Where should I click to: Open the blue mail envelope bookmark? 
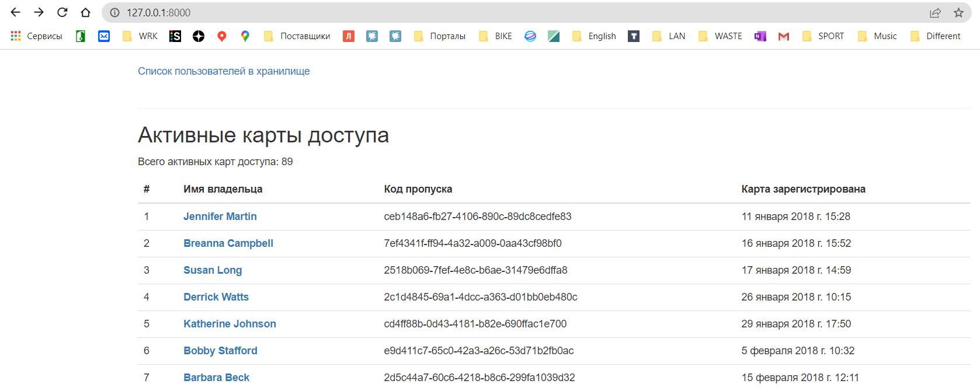pyautogui.click(x=104, y=36)
